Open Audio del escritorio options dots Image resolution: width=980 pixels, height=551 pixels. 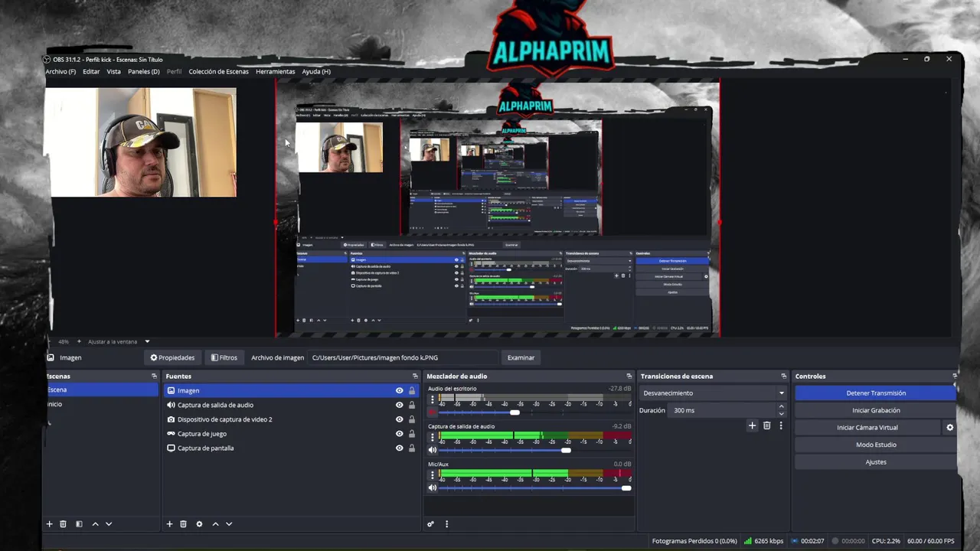pyautogui.click(x=432, y=400)
